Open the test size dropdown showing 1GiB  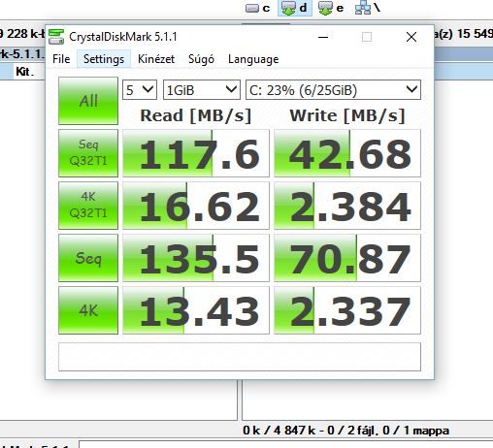coord(202,89)
